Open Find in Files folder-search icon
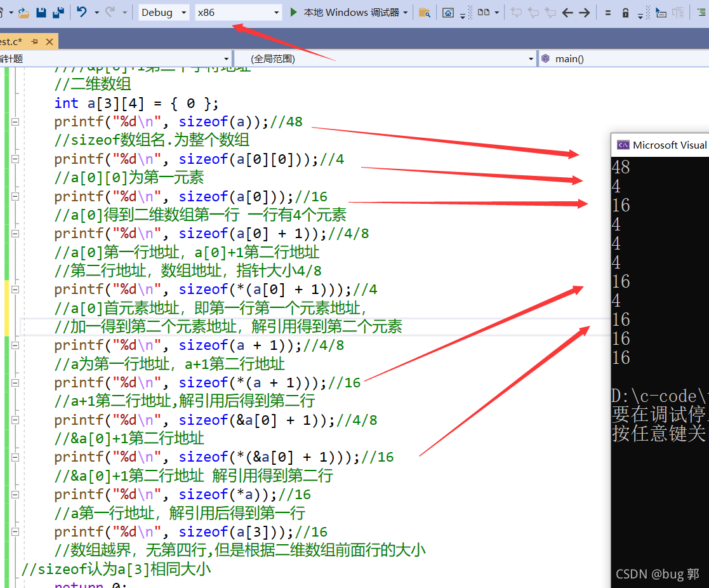Screen dimensions: 709x588 pyautogui.click(x=424, y=13)
